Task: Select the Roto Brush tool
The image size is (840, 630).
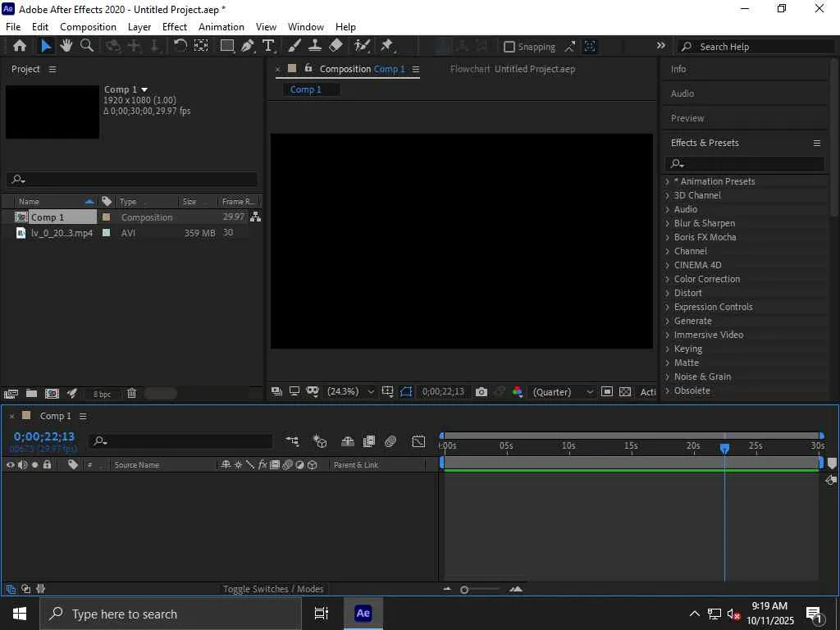Action: point(362,46)
